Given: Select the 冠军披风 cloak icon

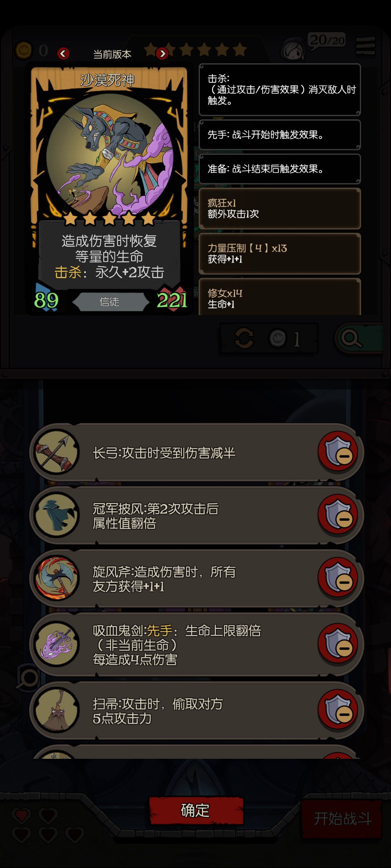Looking at the screenshot, I should click(x=56, y=515).
